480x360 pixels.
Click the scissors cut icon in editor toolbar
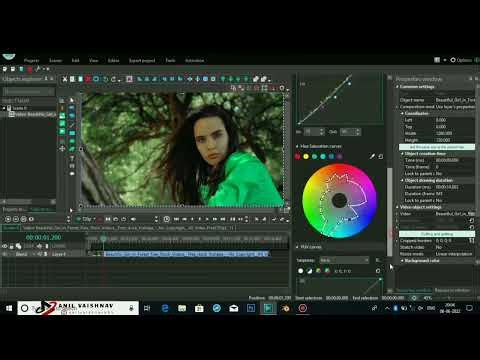pyautogui.click(x=65, y=79)
